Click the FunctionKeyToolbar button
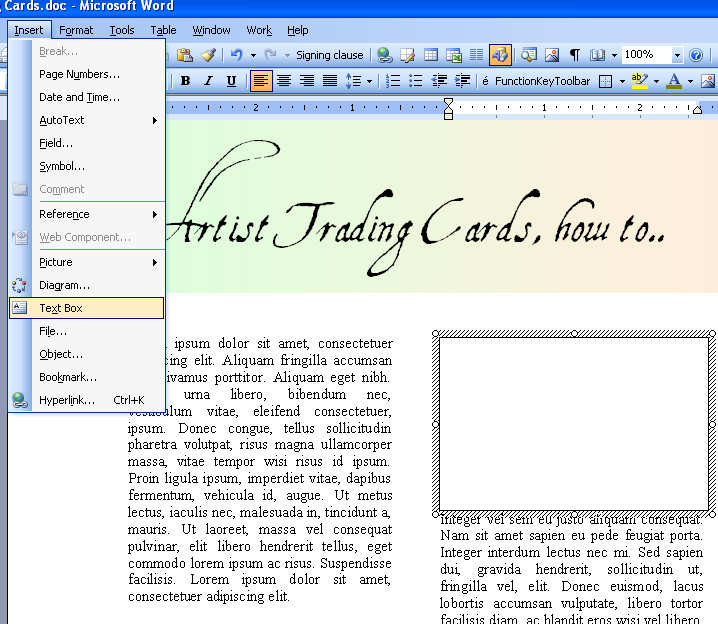Screen dimensions: 718x624 [542, 81]
